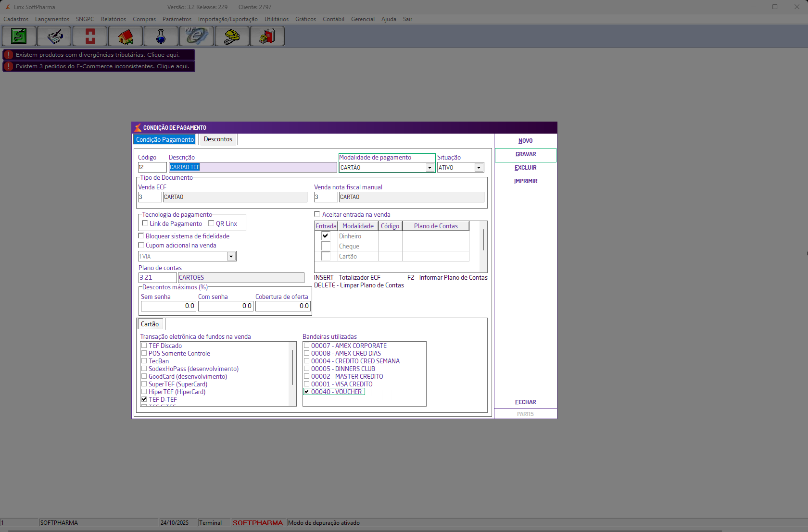808x532 pixels.
Task: Open the Relatórios menu
Action: (114, 19)
